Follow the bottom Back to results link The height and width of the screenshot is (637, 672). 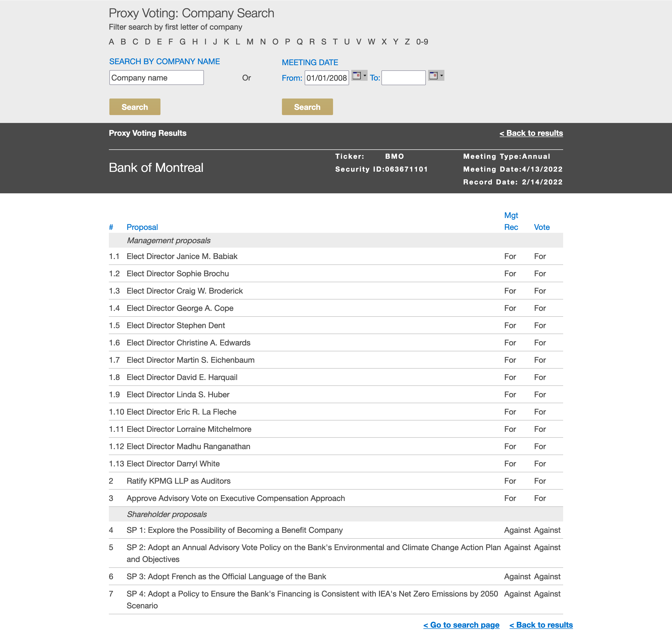pos(541,625)
